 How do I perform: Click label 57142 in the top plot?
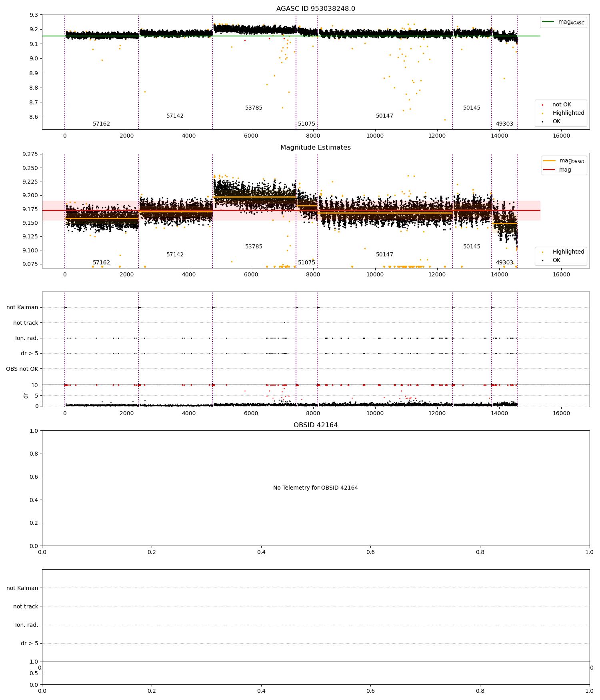pyautogui.click(x=175, y=116)
